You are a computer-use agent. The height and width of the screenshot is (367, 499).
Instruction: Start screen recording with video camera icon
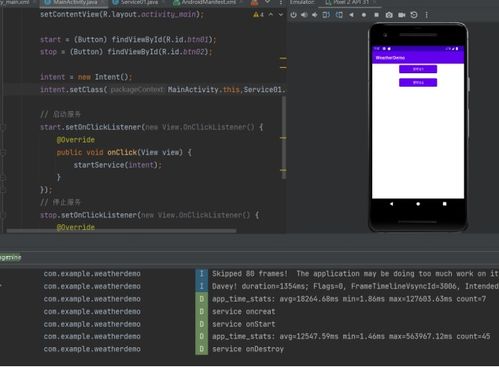point(402,15)
